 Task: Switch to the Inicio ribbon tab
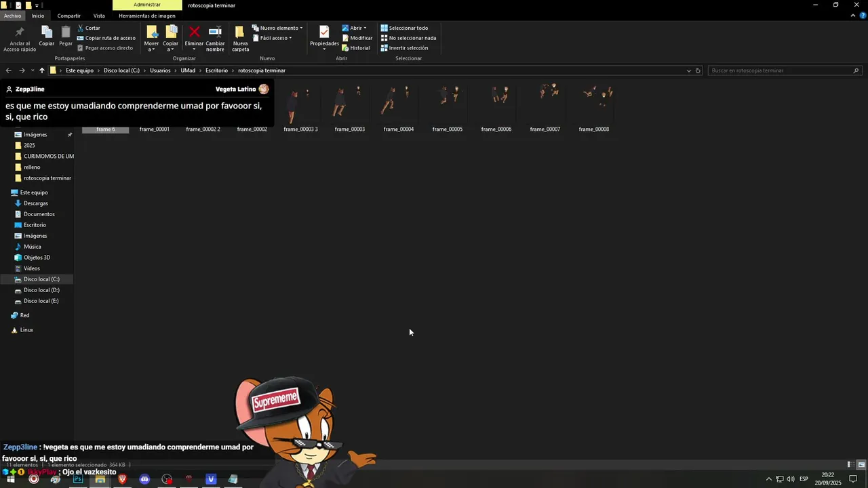(38, 16)
